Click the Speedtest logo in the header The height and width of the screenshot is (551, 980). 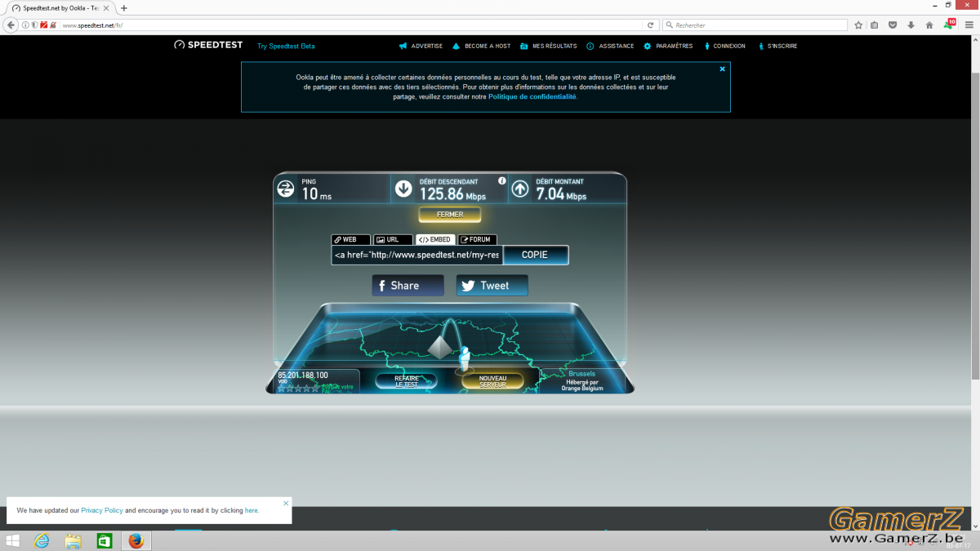(208, 46)
